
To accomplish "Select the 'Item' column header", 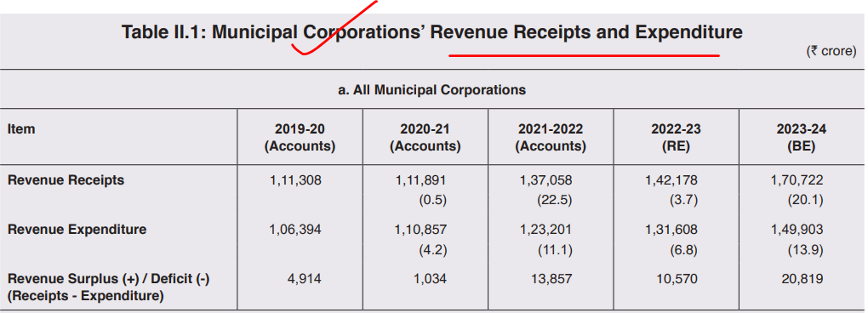I will 21,129.
